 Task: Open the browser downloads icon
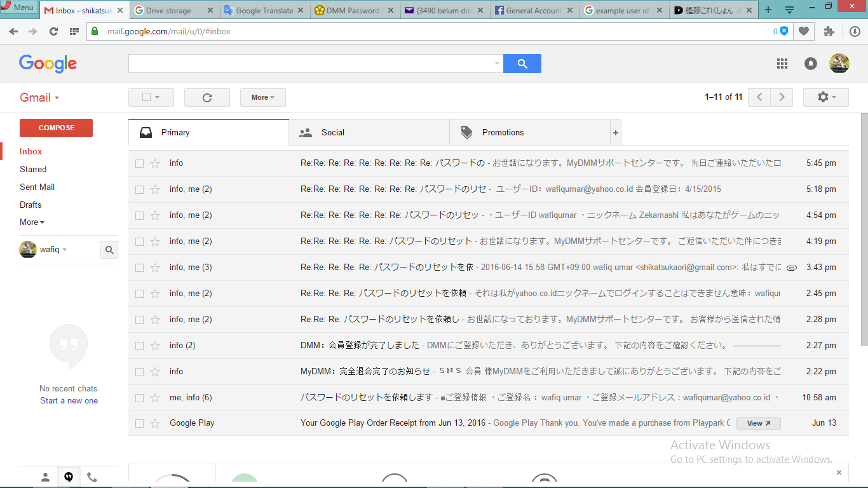(x=855, y=31)
